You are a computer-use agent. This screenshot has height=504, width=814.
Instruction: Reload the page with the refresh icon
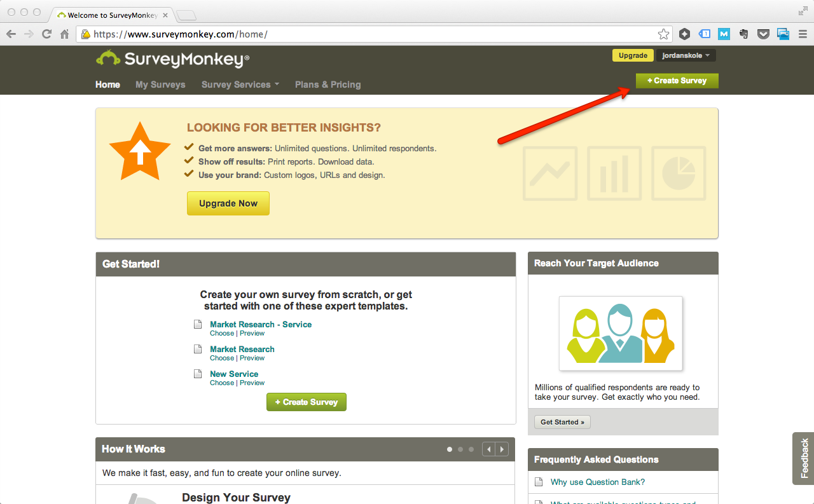(x=46, y=34)
